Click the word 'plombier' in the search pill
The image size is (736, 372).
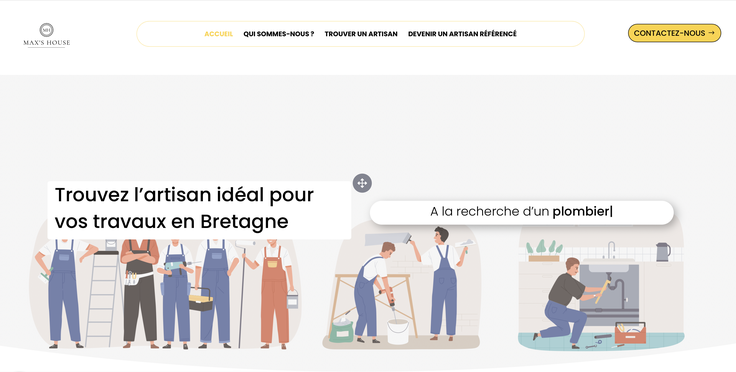pos(581,212)
